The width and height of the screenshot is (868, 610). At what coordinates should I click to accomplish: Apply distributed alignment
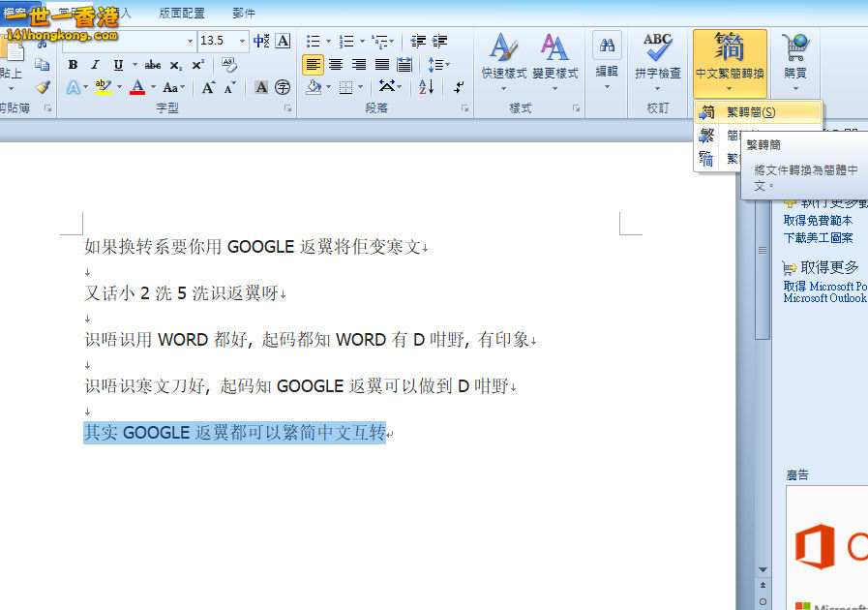pyautogui.click(x=404, y=65)
